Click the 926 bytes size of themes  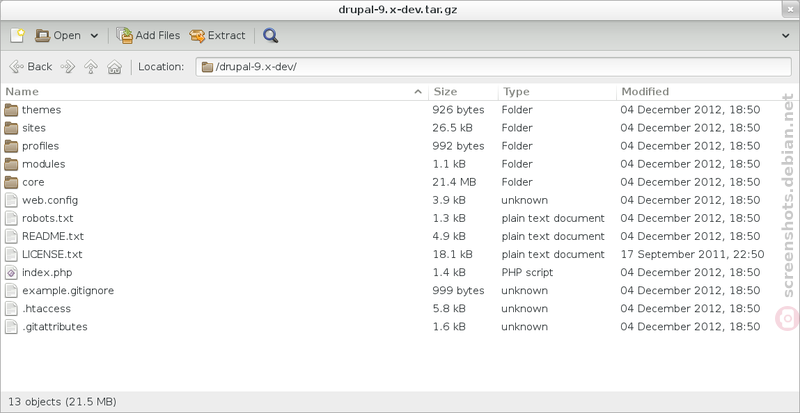click(x=458, y=110)
